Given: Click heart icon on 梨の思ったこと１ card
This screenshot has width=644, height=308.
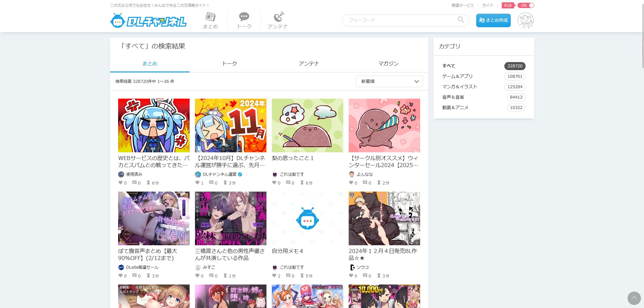Looking at the screenshot, I should click(274, 183).
